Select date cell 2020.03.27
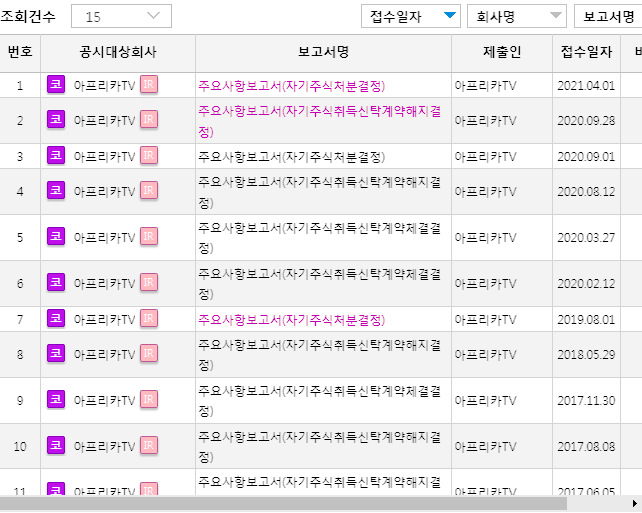 [x=586, y=237]
